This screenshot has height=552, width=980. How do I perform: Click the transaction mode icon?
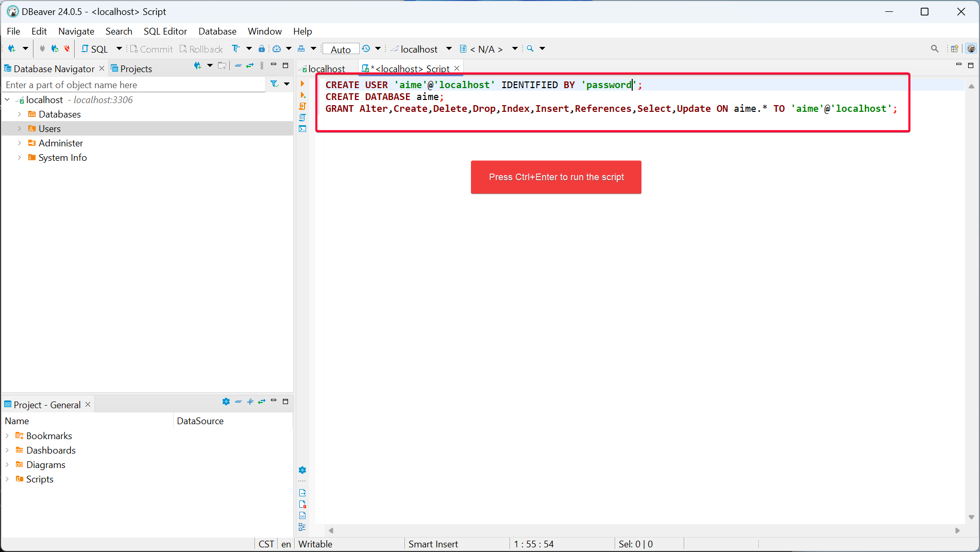235,48
